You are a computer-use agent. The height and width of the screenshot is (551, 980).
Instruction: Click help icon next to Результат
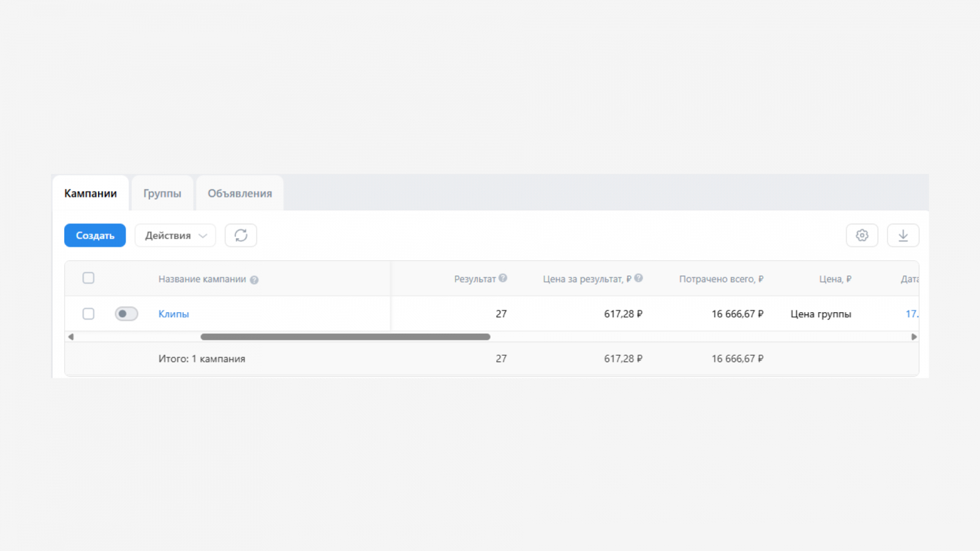pos(503,278)
